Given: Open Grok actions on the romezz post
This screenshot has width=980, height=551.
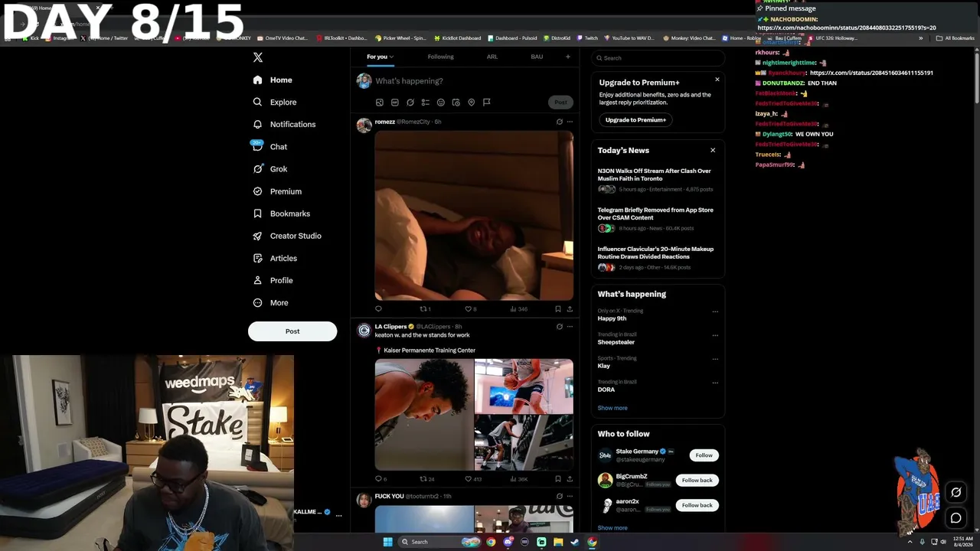Looking at the screenshot, I should [x=559, y=122].
